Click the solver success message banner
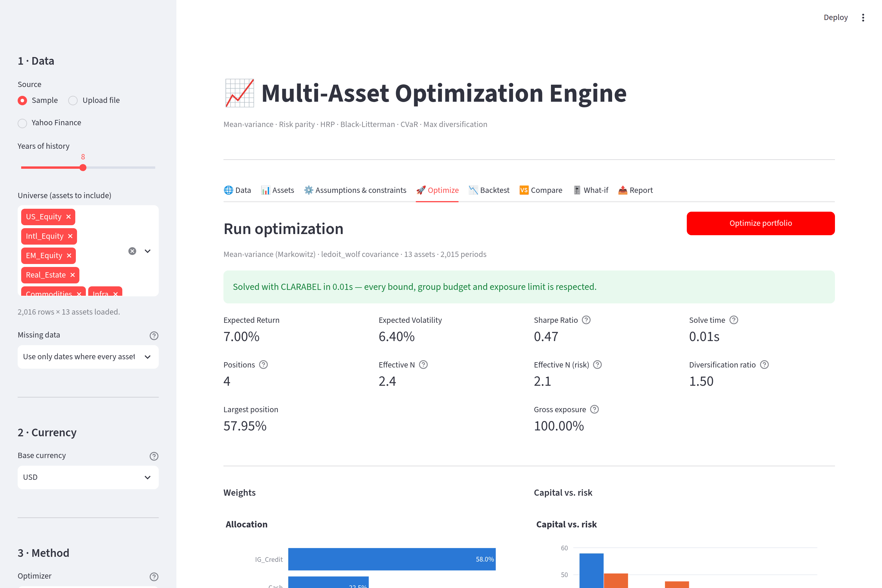 pos(529,287)
